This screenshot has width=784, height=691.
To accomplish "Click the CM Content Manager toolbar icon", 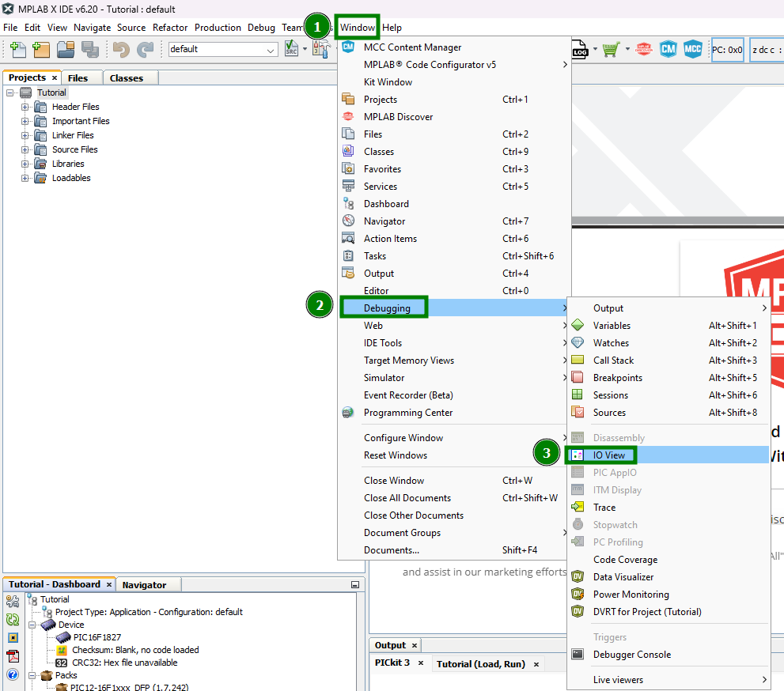I will click(x=668, y=49).
